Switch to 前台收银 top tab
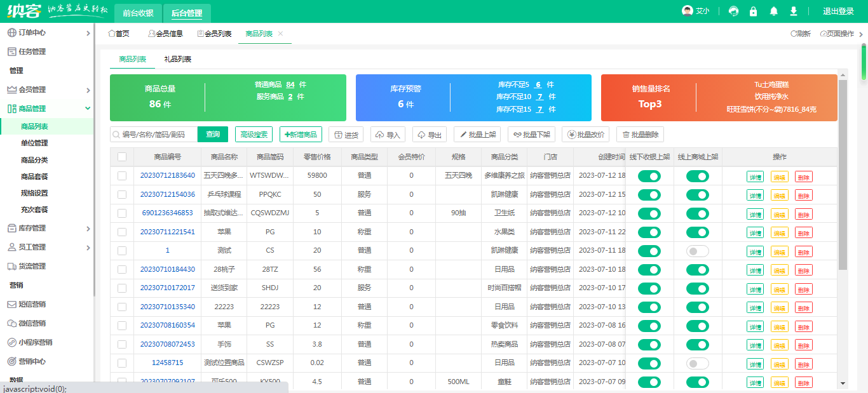 point(138,12)
